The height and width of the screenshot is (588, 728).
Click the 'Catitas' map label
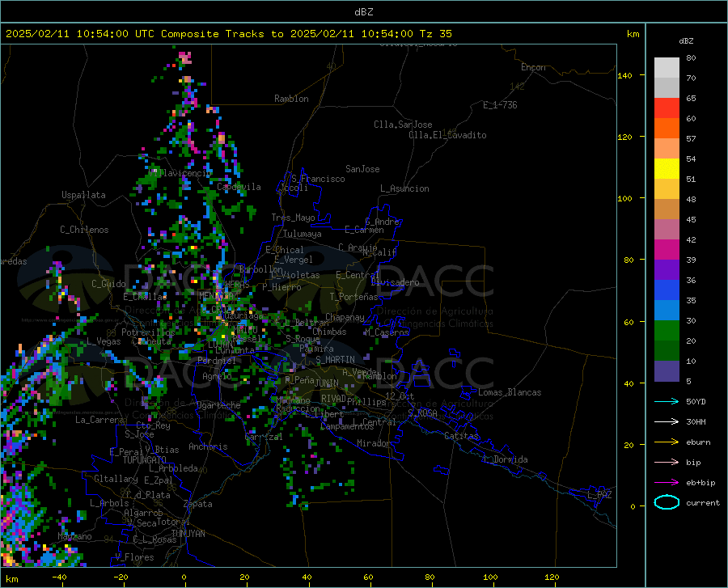[461, 436]
